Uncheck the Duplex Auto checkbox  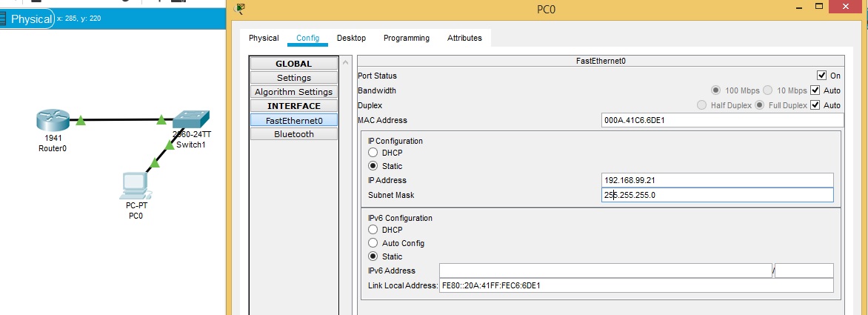point(815,105)
